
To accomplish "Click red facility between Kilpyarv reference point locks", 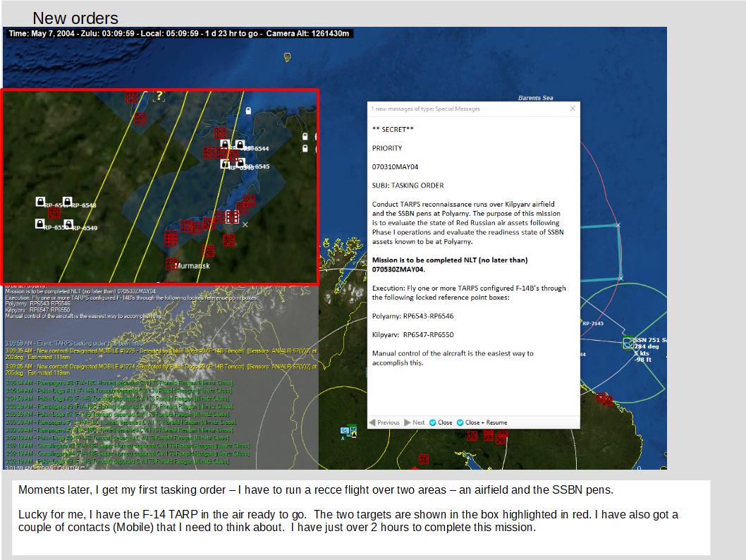I will pyautogui.click(x=54, y=212).
